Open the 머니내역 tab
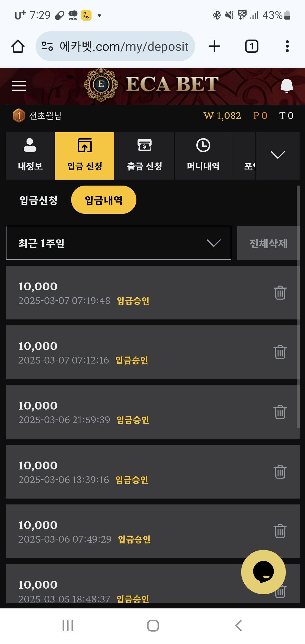Screen dimensions: 305x644 203,156
